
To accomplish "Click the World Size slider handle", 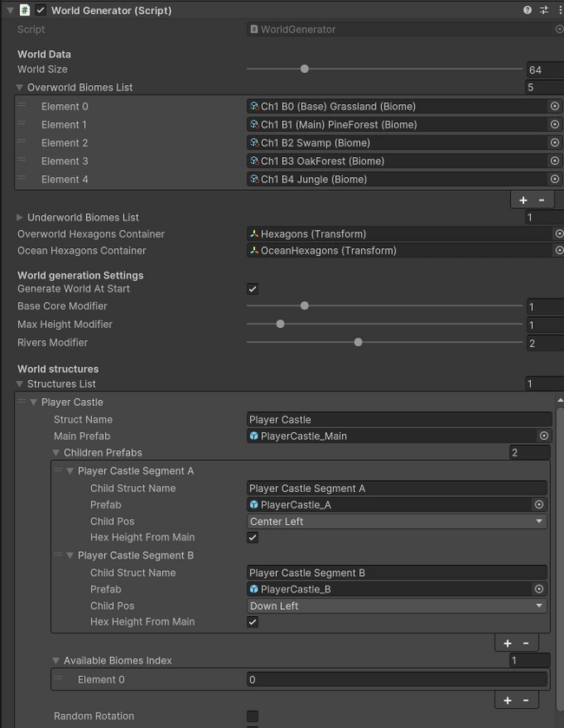I will 305,69.
